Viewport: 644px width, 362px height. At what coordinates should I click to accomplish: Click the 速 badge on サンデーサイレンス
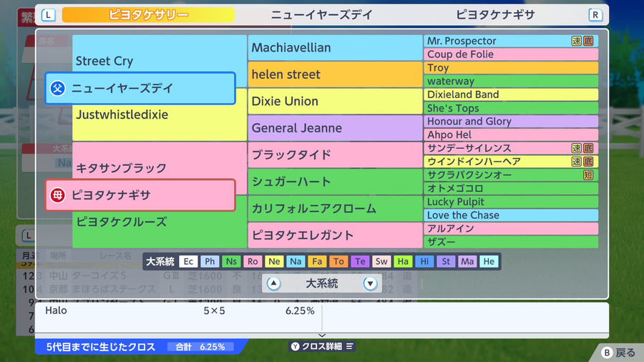click(577, 148)
